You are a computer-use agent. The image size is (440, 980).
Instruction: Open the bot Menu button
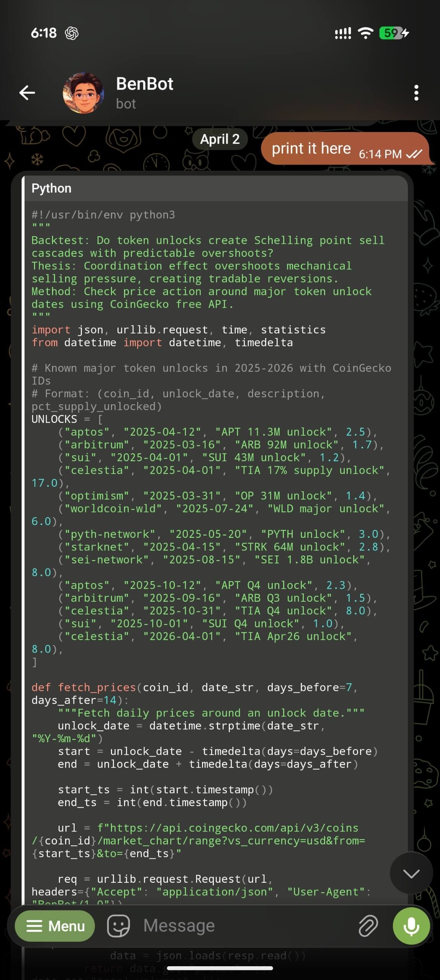tap(55, 926)
